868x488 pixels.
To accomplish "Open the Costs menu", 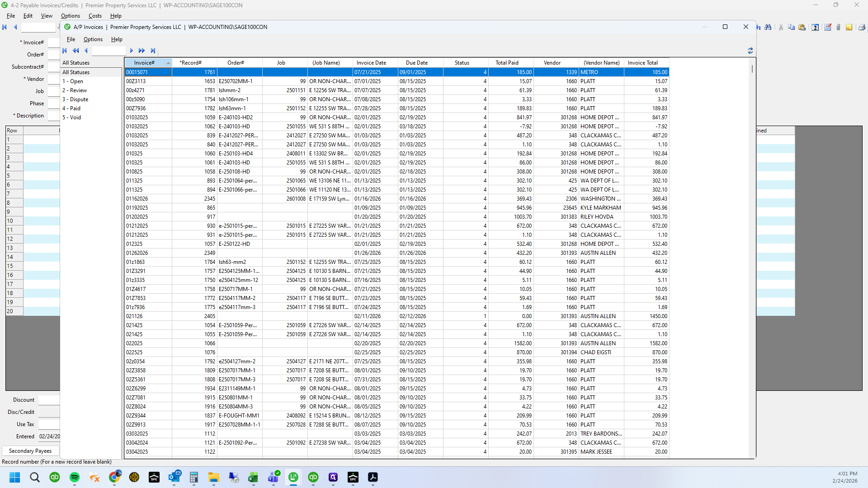I will pos(95,16).
